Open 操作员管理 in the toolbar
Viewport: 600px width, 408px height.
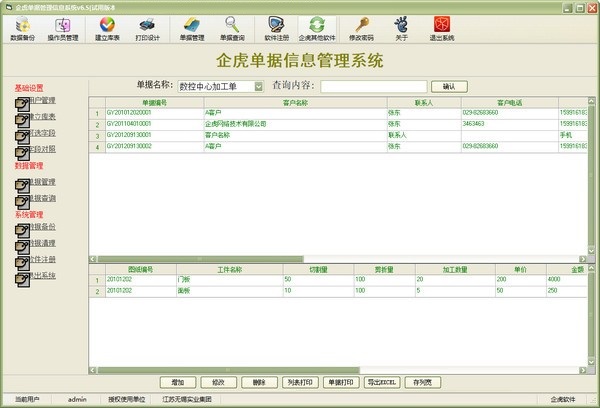pos(63,29)
